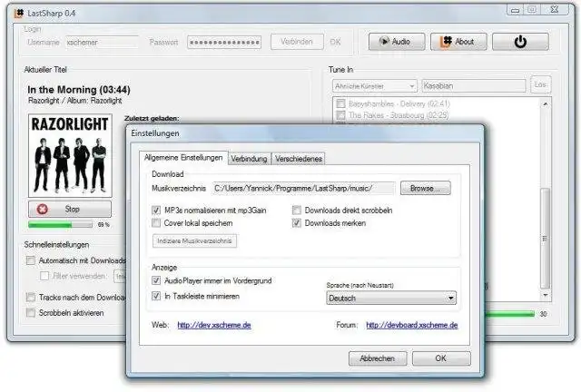Enable Scrobbeln aktivieren in main window
581x392 pixels.
[31, 313]
